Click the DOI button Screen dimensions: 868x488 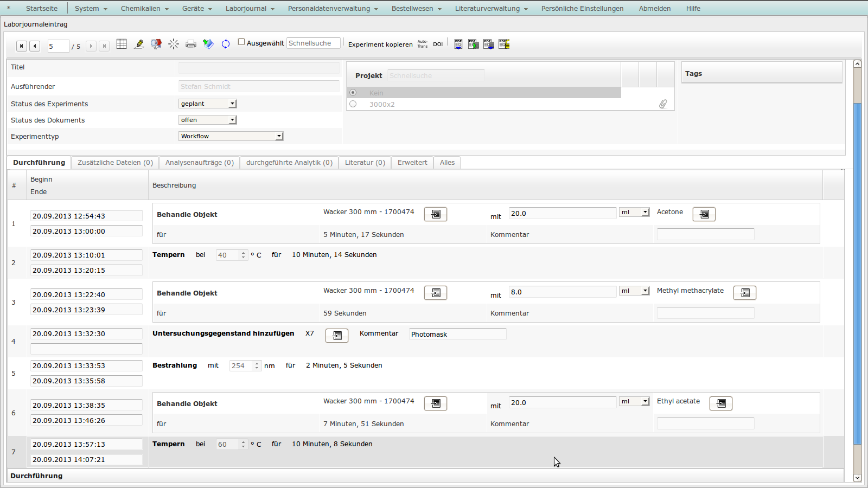coord(438,44)
